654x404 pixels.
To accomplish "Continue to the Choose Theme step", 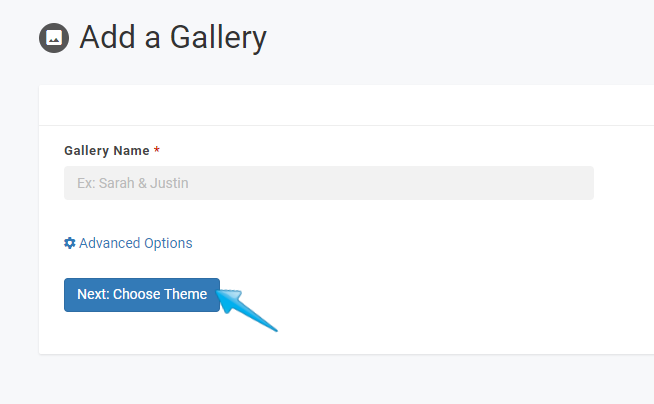I will (142, 295).
